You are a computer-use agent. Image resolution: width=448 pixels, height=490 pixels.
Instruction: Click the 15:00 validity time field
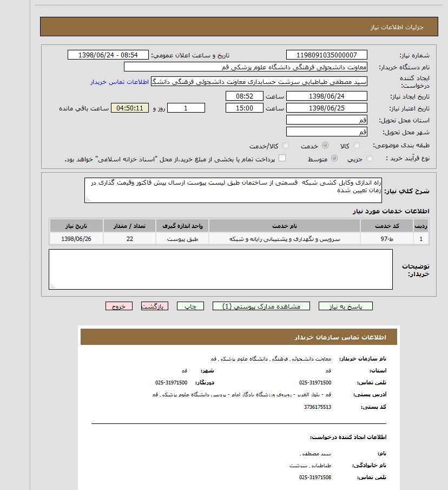point(244,108)
